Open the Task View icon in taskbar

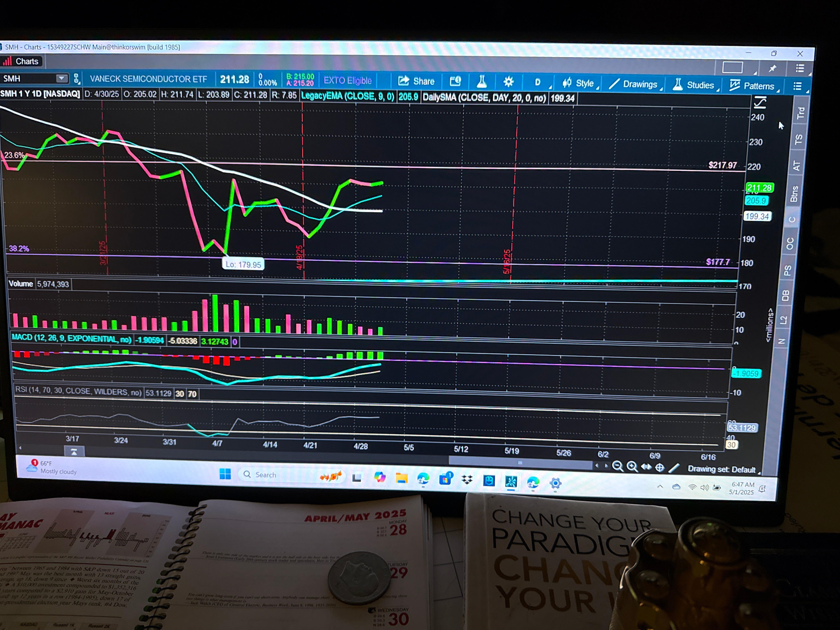(357, 477)
